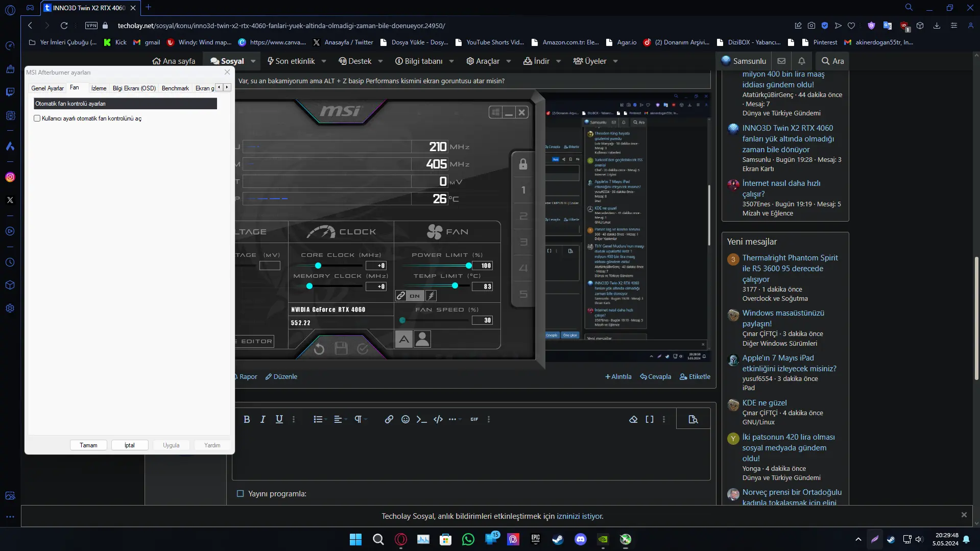Screen dimensions: 980x551
Task: Open forum alerts bell icon
Action: 802,61
